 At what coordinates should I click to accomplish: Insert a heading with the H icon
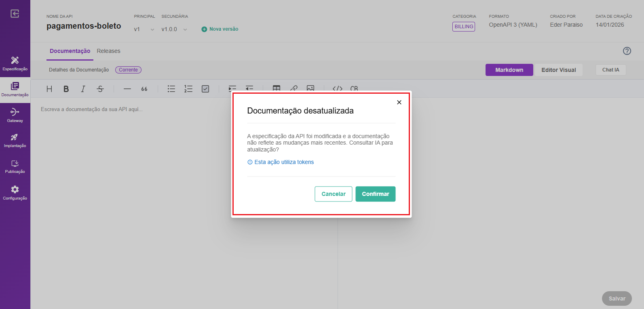tap(49, 89)
